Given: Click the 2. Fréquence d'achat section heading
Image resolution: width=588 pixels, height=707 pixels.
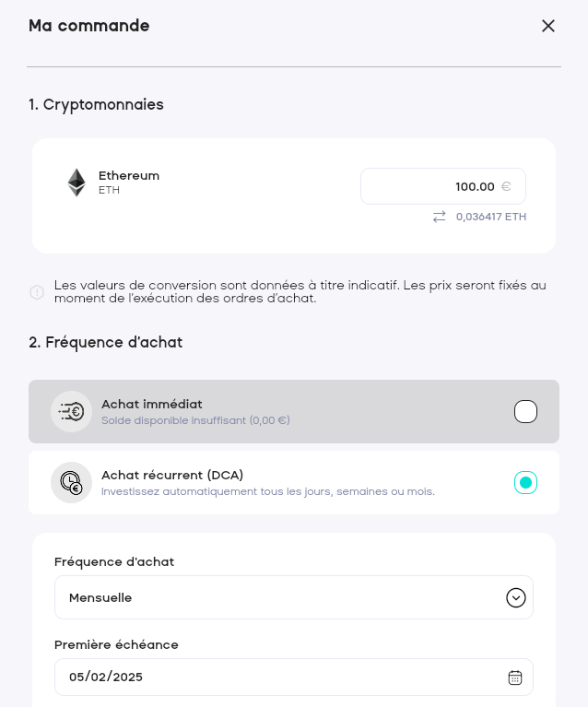Looking at the screenshot, I should click(105, 343).
